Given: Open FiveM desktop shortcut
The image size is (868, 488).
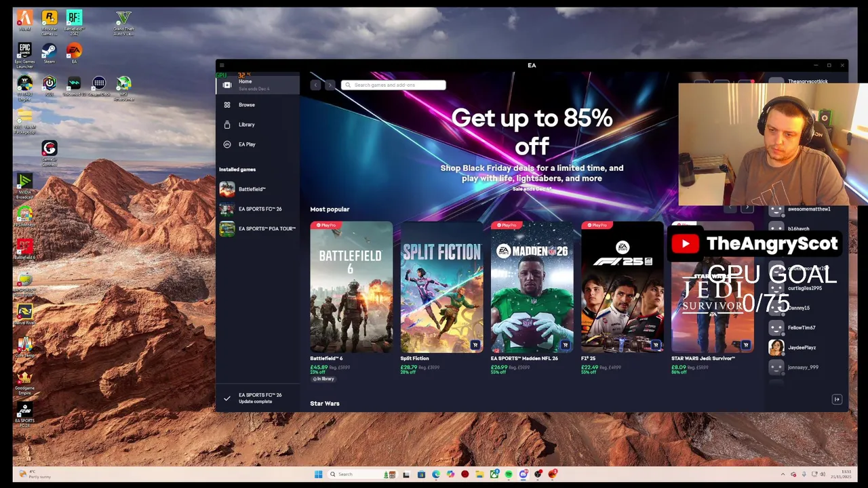Looking at the screenshot, I should 24,20.
